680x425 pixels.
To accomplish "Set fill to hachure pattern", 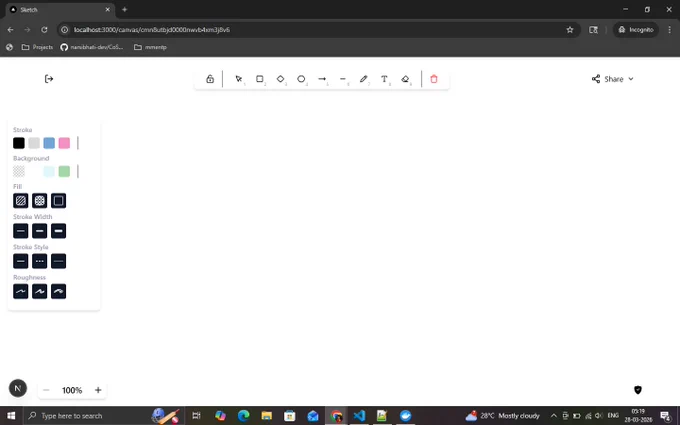I will pos(20,201).
